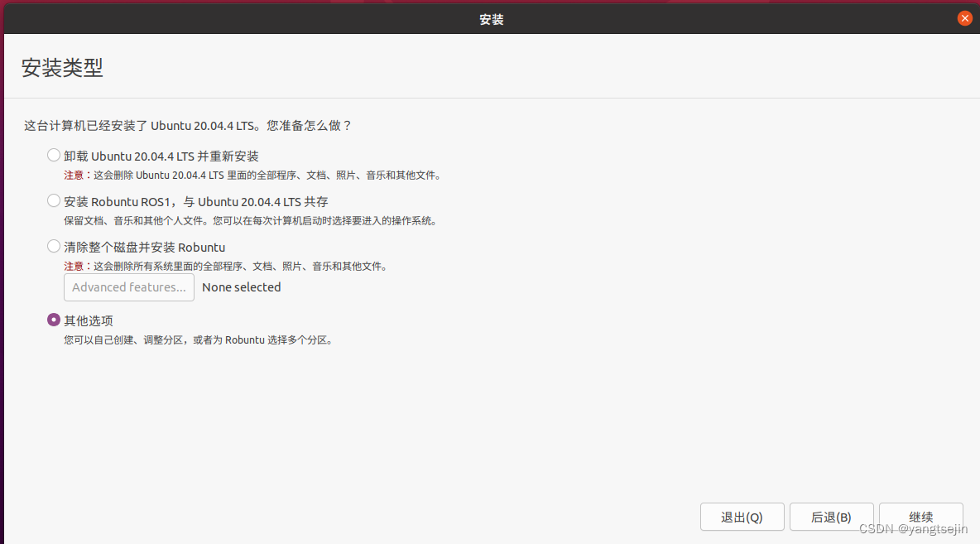The width and height of the screenshot is (980, 544).
Task: Go back with 后退(B) button
Action: tap(831, 518)
